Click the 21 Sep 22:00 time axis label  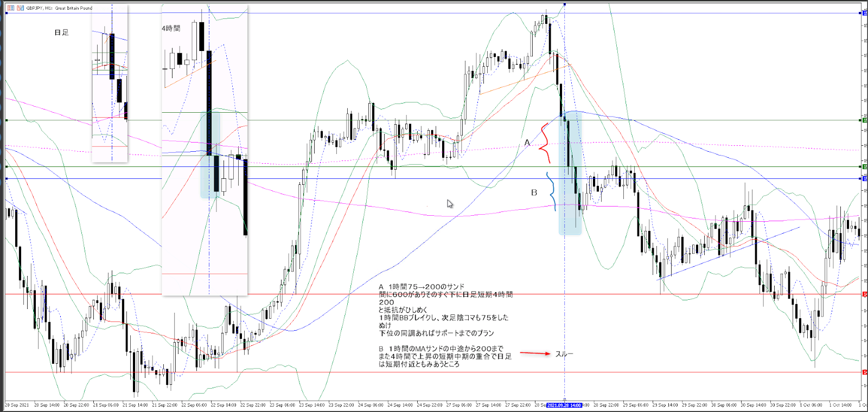click(164, 405)
